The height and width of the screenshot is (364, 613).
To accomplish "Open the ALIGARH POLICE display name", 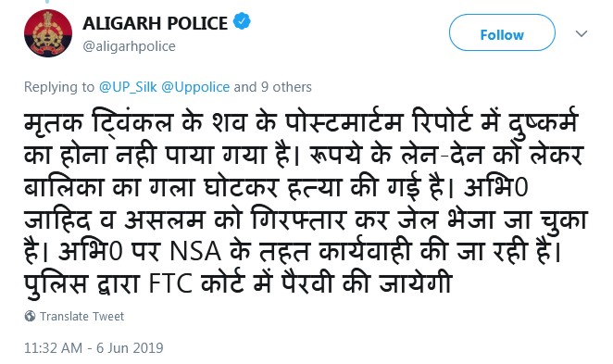I will click(155, 23).
